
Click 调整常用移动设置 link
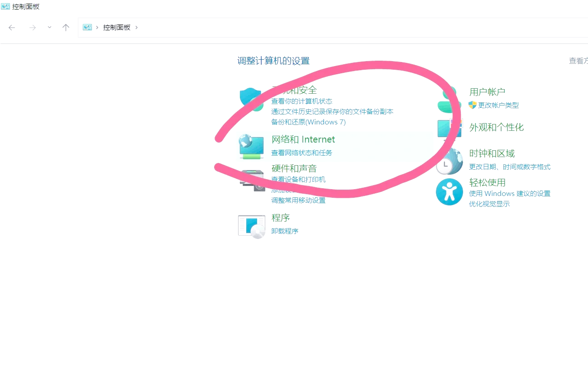pyautogui.click(x=298, y=200)
